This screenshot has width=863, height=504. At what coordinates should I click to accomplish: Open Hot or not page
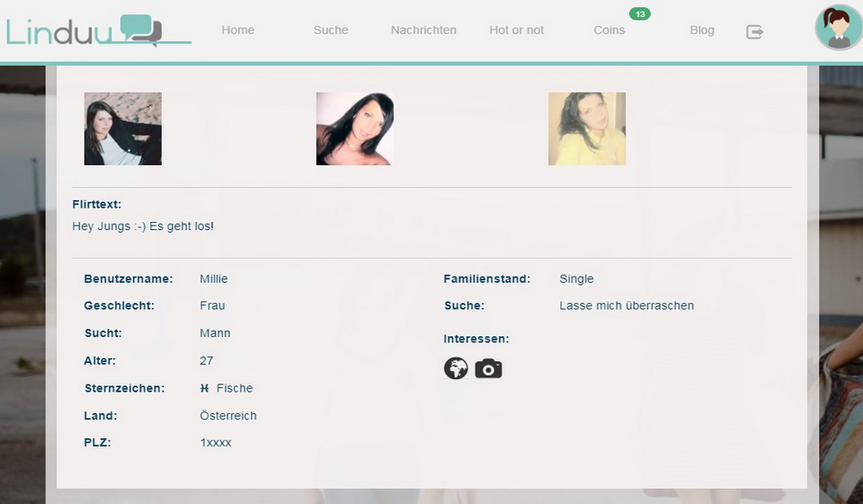point(517,31)
